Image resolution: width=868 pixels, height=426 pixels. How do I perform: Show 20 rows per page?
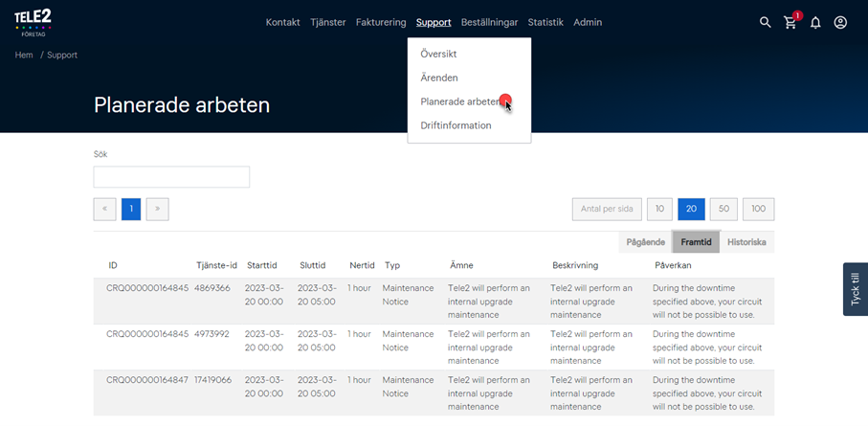(691, 209)
